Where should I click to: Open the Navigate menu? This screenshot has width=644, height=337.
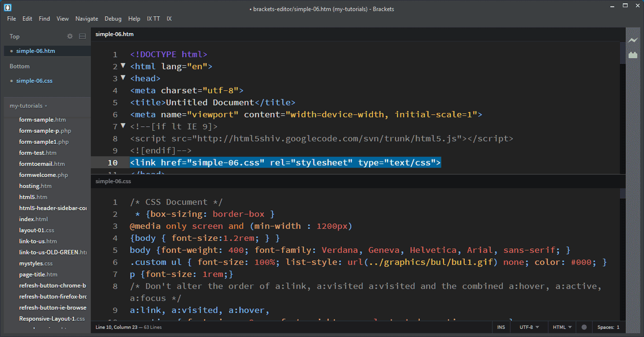coord(87,19)
